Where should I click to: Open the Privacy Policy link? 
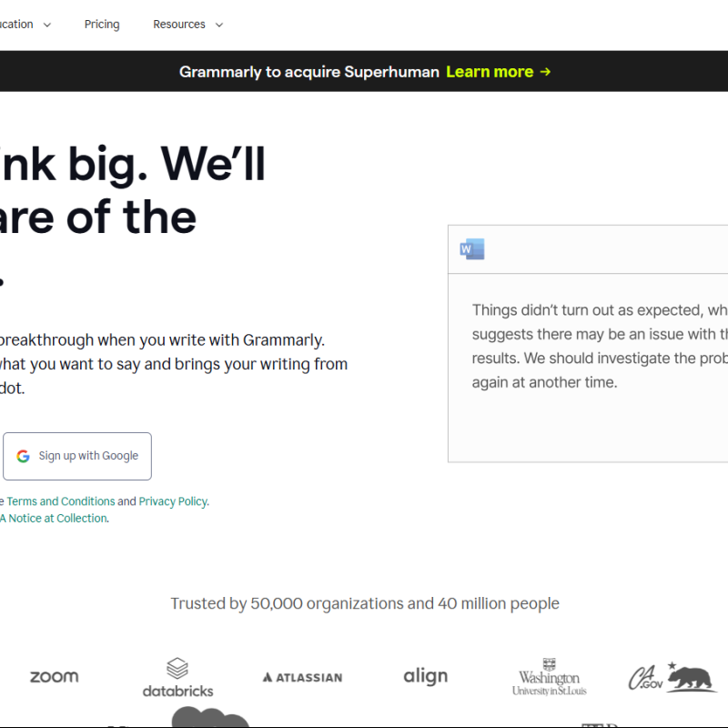pos(173,501)
